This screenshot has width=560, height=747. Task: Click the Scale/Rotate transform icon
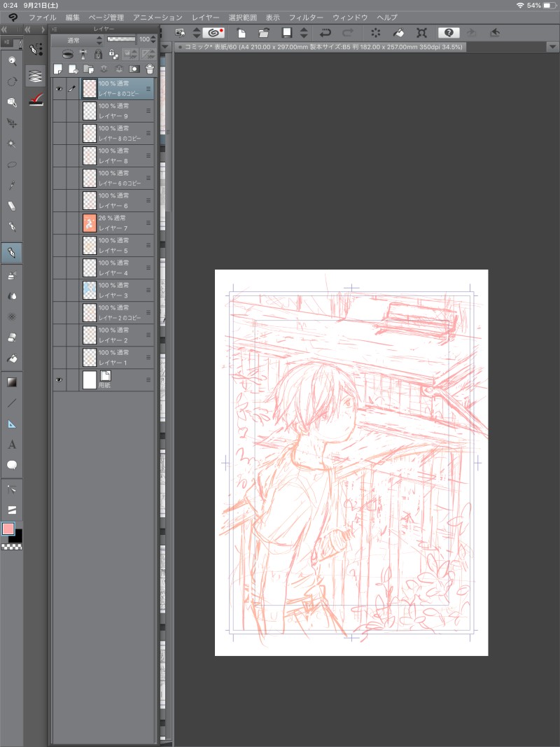pos(421,33)
